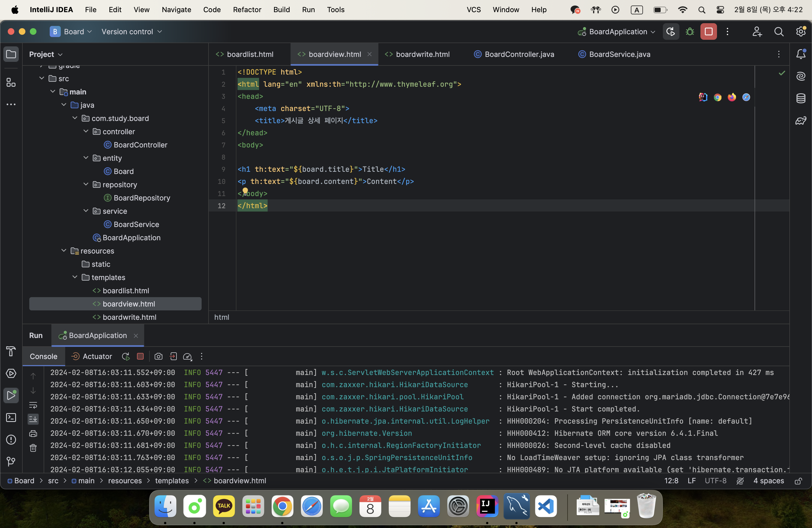Click the UTF-8 encoding status widget
This screenshot has width=812, height=528.
(x=715, y=481)
